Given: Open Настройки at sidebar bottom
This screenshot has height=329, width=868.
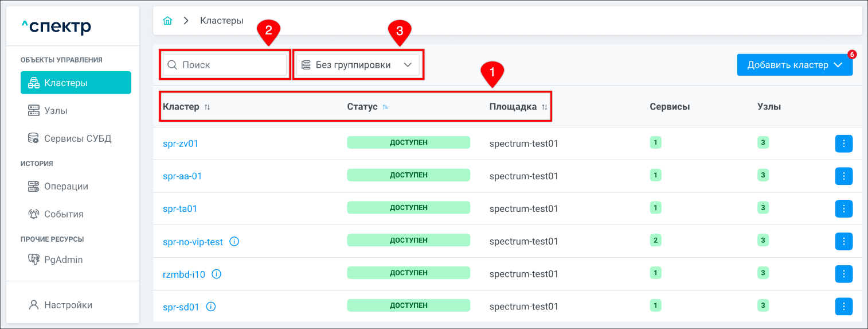Looking at the screenshot, I should (x=68, y=305).
